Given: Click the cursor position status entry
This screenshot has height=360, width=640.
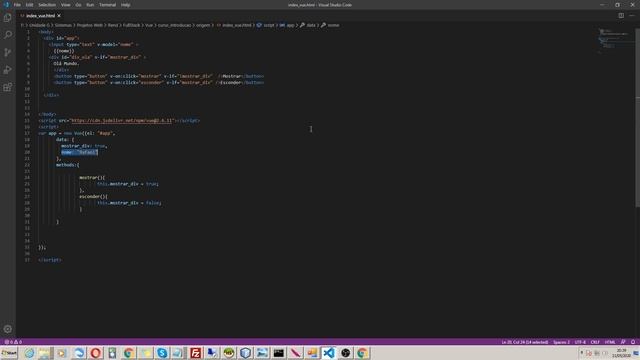Looking at the screenshot, I should (524, 342).
